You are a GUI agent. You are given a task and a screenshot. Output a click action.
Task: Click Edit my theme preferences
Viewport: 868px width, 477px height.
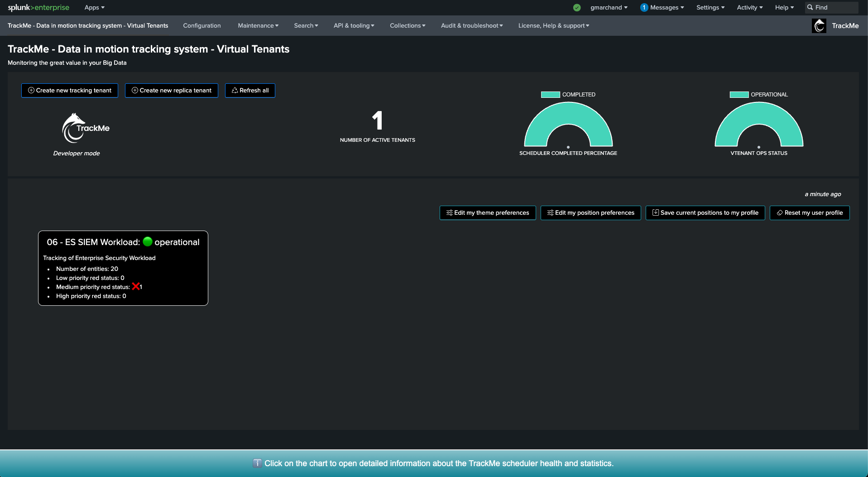click(488, 212)
